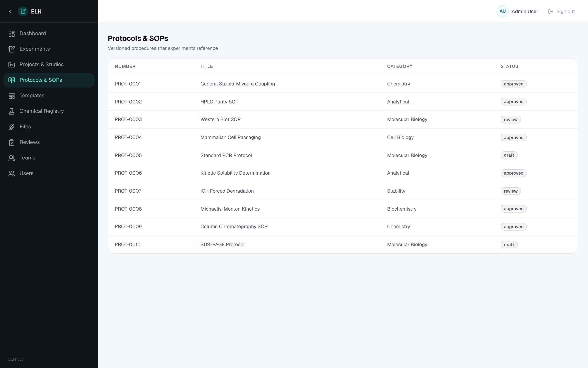This screenshot has width=588, height=368.
Task: Select Mammalian Cell Passaging title
Action: coord(230,138)
